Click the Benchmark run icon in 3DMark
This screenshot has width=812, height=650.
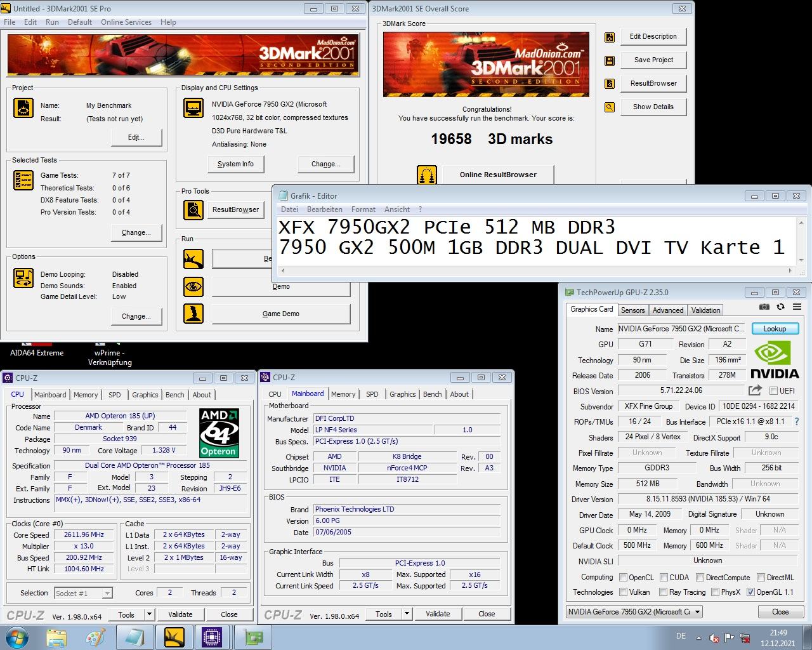pyautogui.click(x=193, y=259)
